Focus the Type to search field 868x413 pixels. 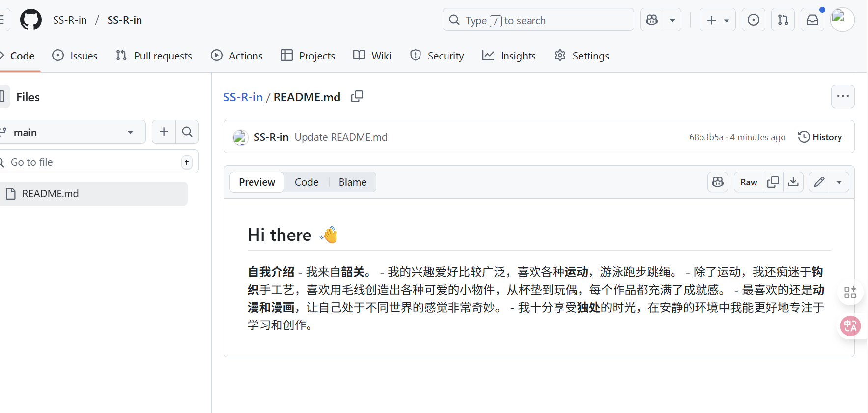[x=538, y=20]
